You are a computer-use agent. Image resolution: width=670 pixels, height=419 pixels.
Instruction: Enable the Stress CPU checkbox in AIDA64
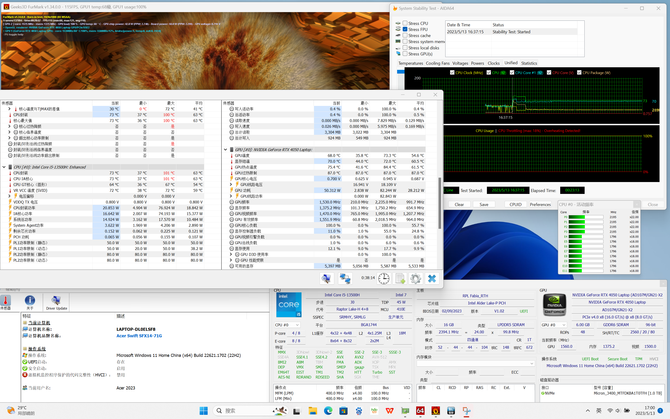[405, 23]
